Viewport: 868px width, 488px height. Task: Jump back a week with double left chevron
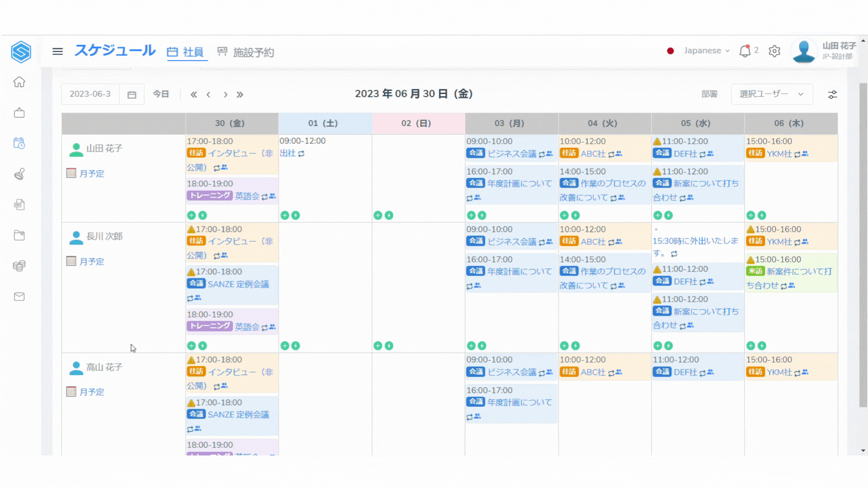[x=193, y=94]
